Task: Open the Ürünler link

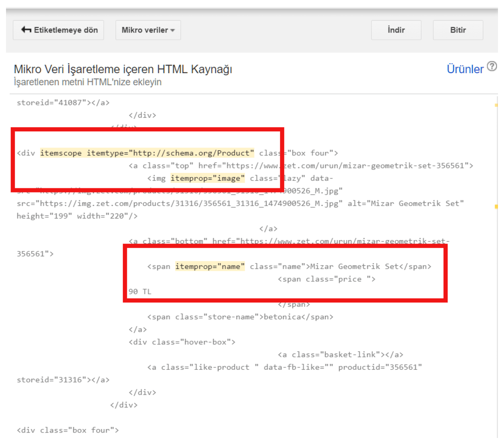Action: point(465,69)
